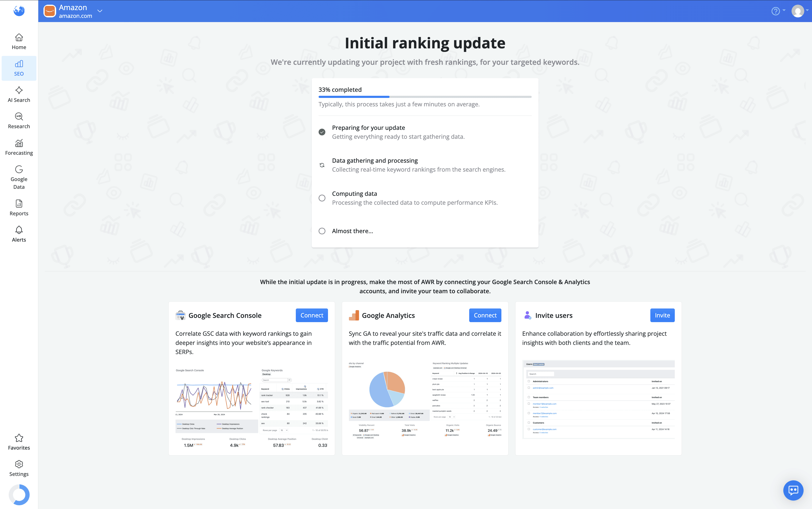Image resolution: width=812 pixels, height=509 pixels.
Task: Click the 'Google Search Console' card title
Action: pyautogui.click(x=225, y=316)
